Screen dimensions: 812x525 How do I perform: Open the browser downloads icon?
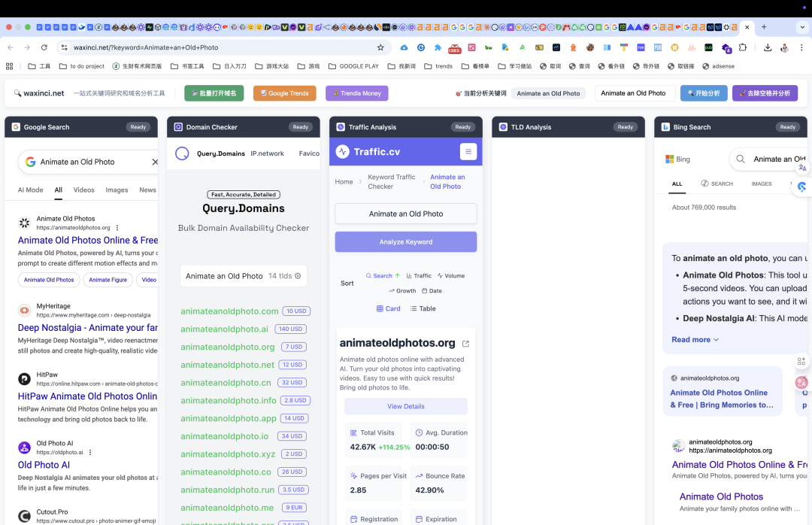[768, 47]
